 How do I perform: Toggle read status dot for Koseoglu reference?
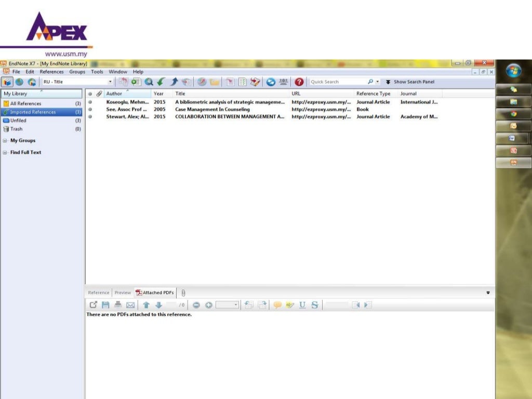pyautogui.click(x=90, y=102)
